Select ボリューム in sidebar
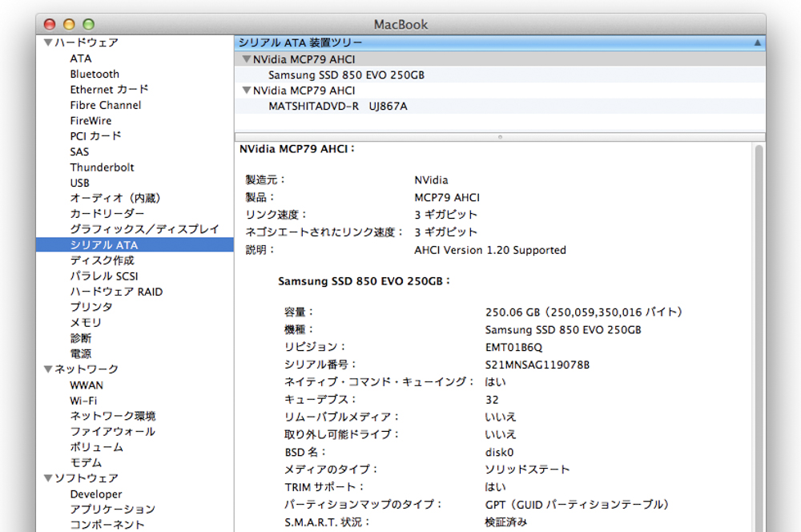This screenshot has height=532, width=801. click(97, 447)
